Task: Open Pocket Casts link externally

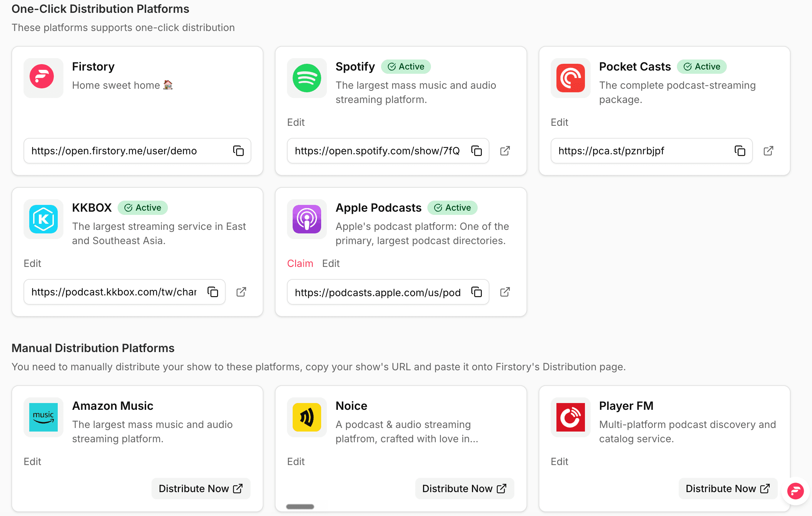Action: coord(768,151)
